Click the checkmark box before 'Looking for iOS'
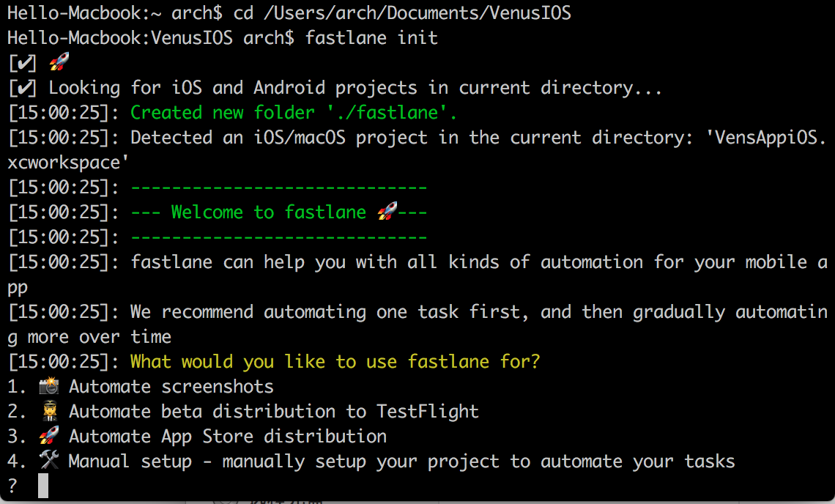The height and width of the screenshot is (504, 835). tap(23, 88)
